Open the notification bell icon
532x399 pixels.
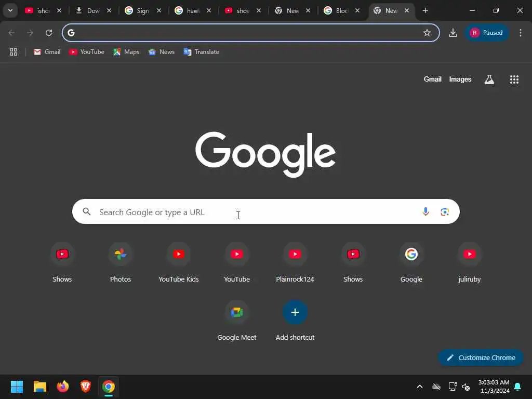point(518,387)
